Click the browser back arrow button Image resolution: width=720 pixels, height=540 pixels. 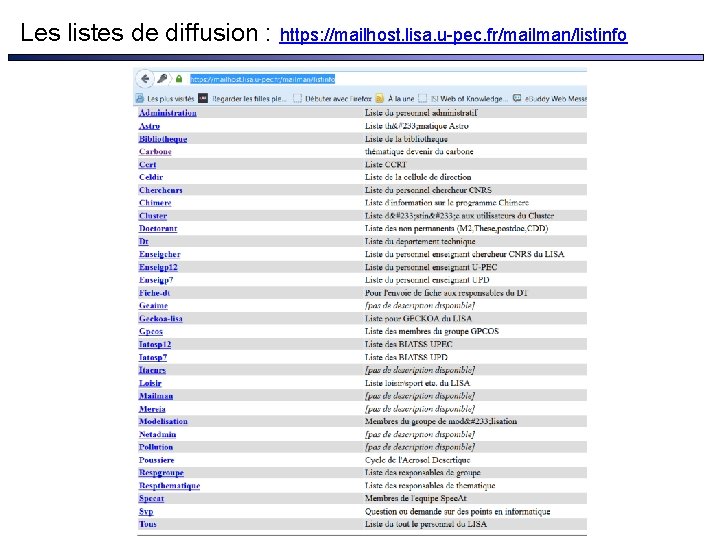(x=145, y=79)
